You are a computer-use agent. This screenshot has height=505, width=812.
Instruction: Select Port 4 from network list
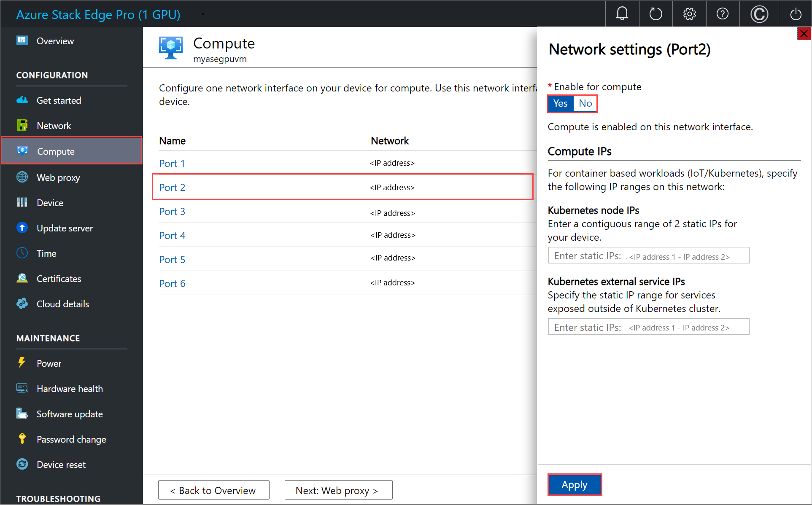click(x=171, y=235)
